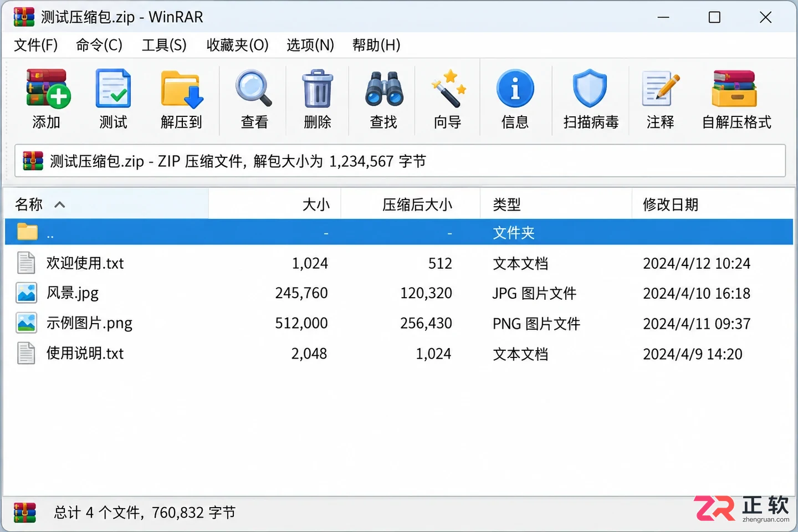Click the 欢迎使用.txt document icon
The width and height of the screenshot is (798, 532).
26,263
